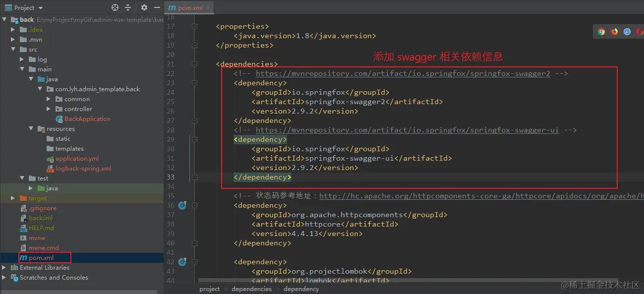Click the locate-in-project crosshair icon
The image size is (644, 294).
coord(115,7)
